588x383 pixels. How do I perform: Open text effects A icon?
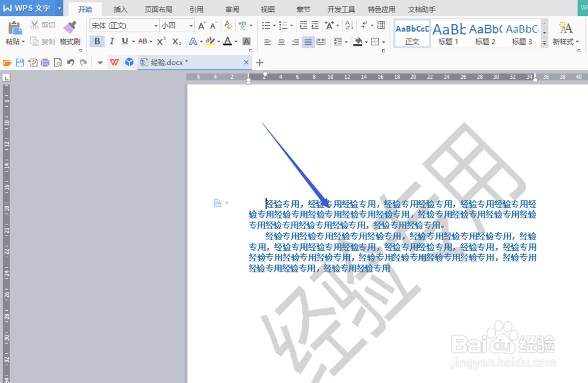pos(193,41)
